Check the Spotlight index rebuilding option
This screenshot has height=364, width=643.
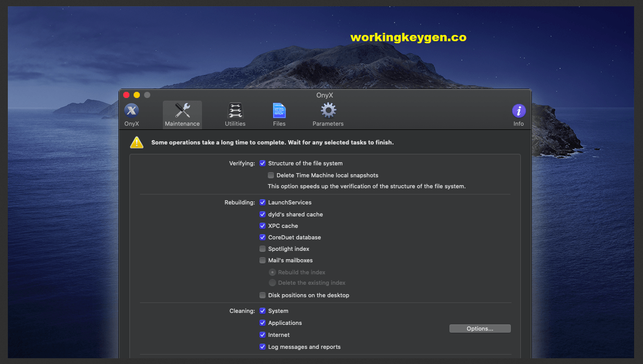263,249
